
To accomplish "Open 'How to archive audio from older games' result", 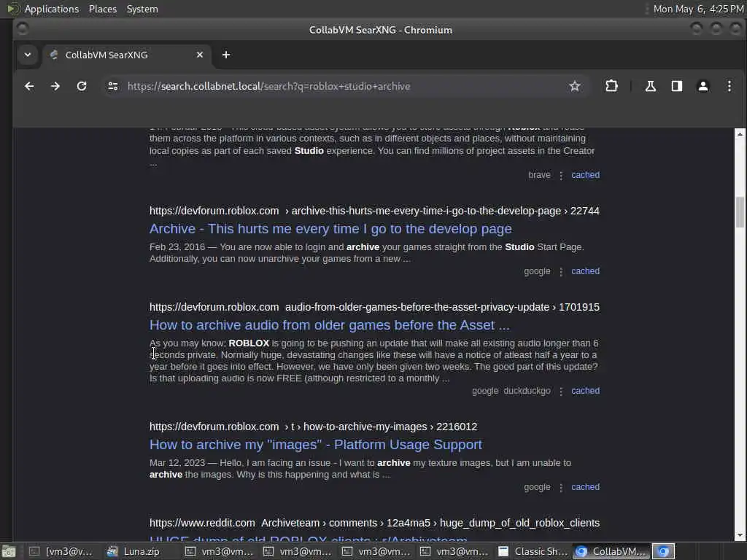I will click(329, 324).
